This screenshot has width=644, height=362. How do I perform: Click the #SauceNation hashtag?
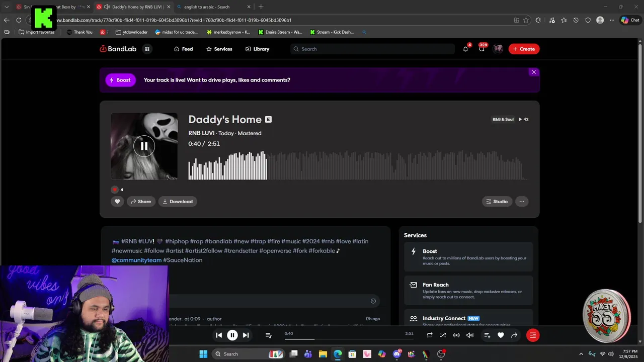(183, 260)
